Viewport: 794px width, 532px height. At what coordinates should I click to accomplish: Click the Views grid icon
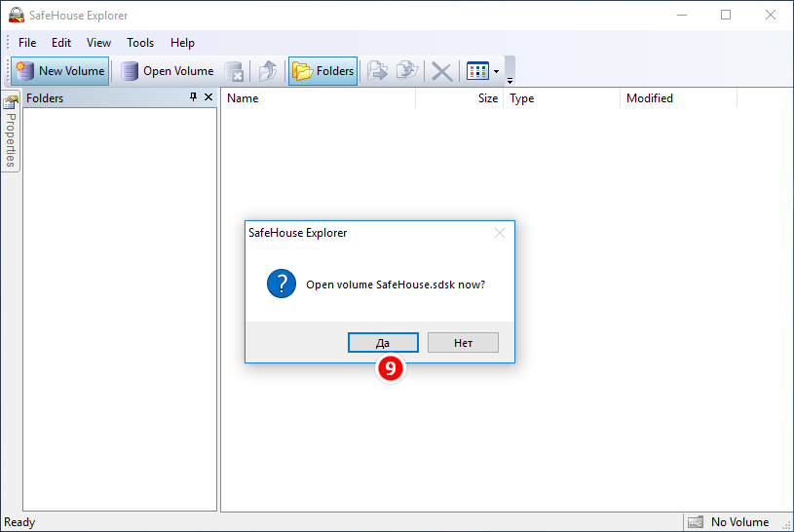point(477,71)
